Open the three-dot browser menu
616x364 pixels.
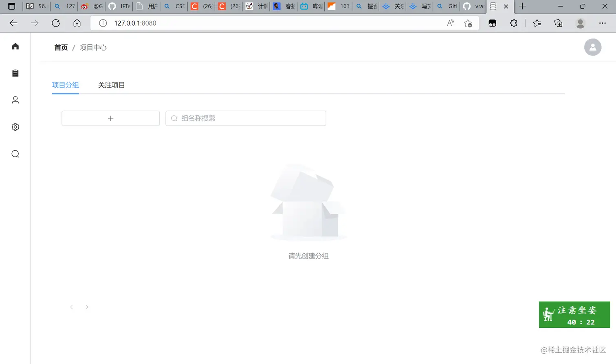click(x=603, y=23)
